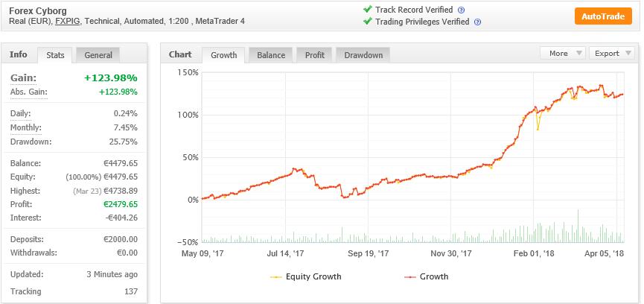Switch to the General info tab
This screenshot has height=304, width=644.
[98, 55]
